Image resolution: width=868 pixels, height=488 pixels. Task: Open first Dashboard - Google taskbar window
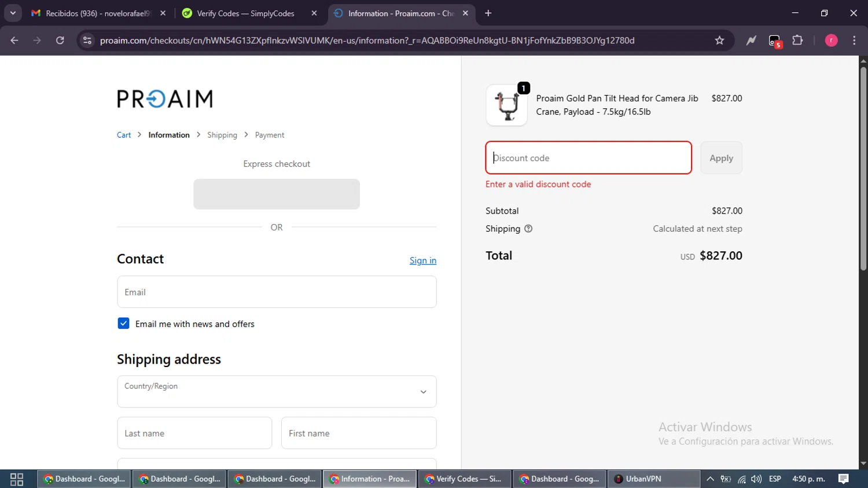click(85, 479)
